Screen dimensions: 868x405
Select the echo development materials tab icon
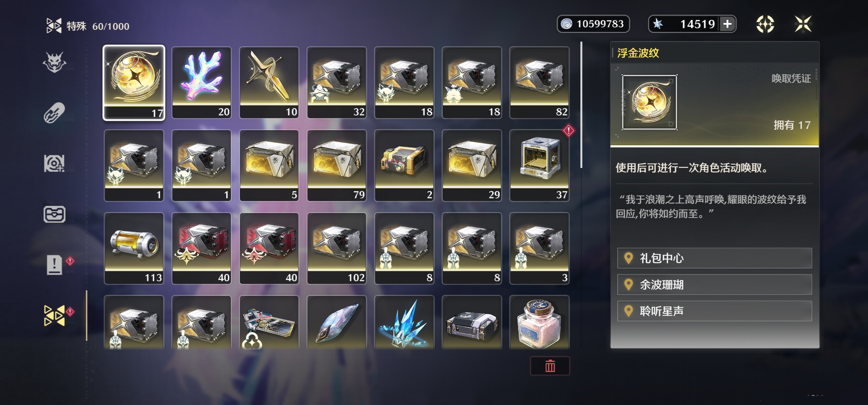tap(54, 163)
